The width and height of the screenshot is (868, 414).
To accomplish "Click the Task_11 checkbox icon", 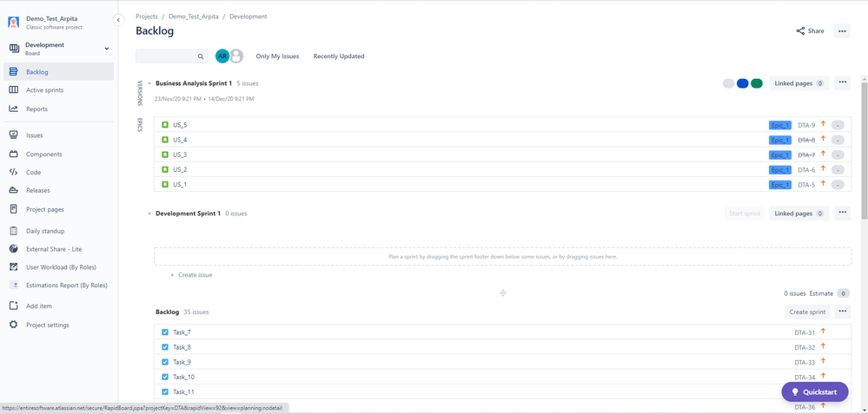I will (165, 392).
